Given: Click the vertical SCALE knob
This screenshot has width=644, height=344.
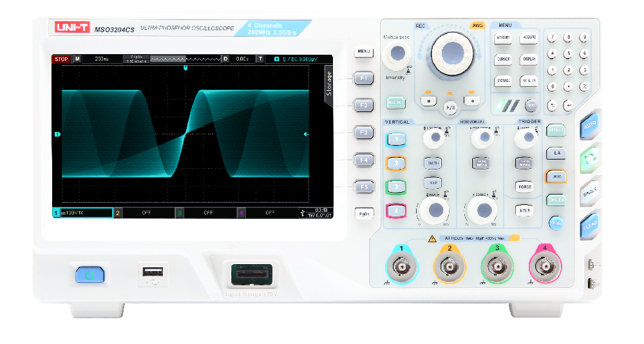Looking at the screenshot, I should [x=435, y=211].
